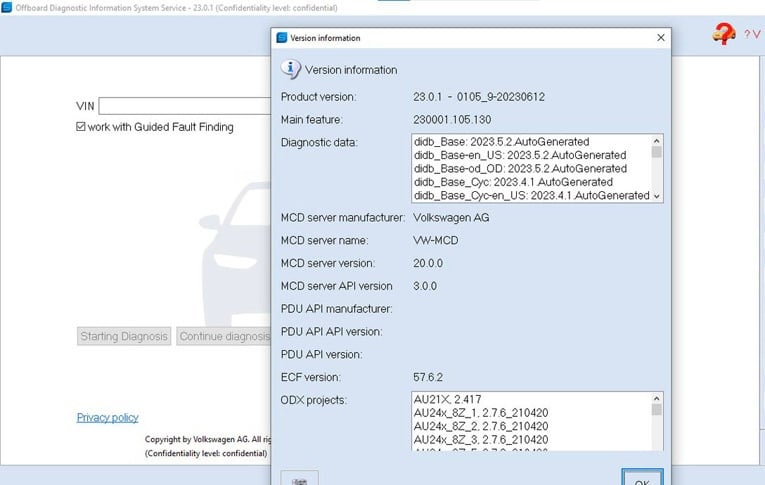Viewport: 765px width, 485px height.
Task: Select didb_Base_Cyc-en_US: 2023.4.1 row
Action: [x=532, y=196]
